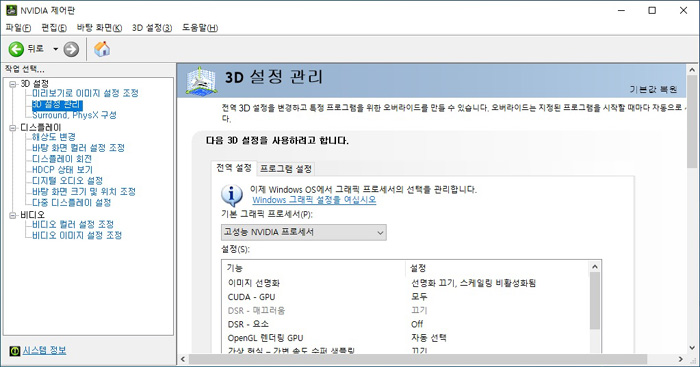Click the 자동 선택 setting value
The height and width of the screenshot is (367, 700).
(x=429, y=338)
